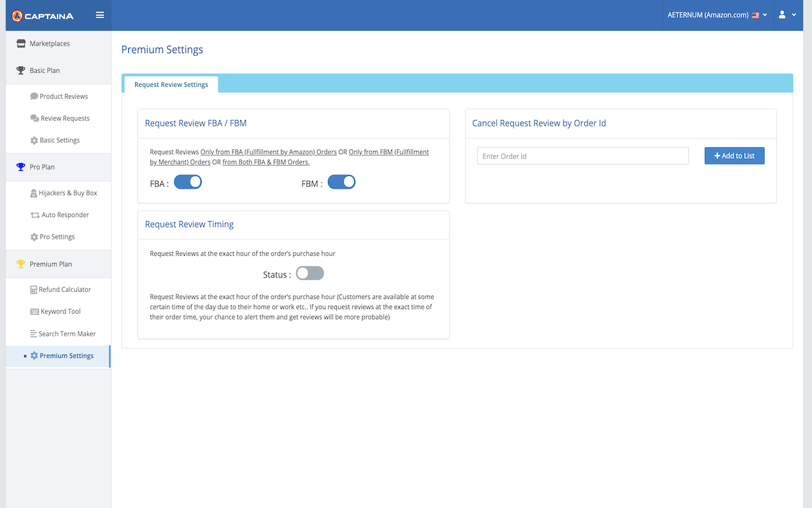Click the Refund Calculator icon
Image resolution: width=812 pixels, height=508 pixels.
coord(33,289)
